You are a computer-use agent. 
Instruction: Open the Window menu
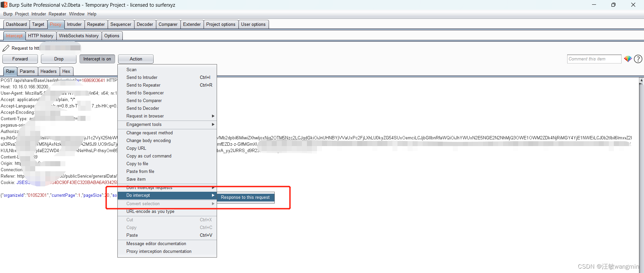tap(77, 14)
